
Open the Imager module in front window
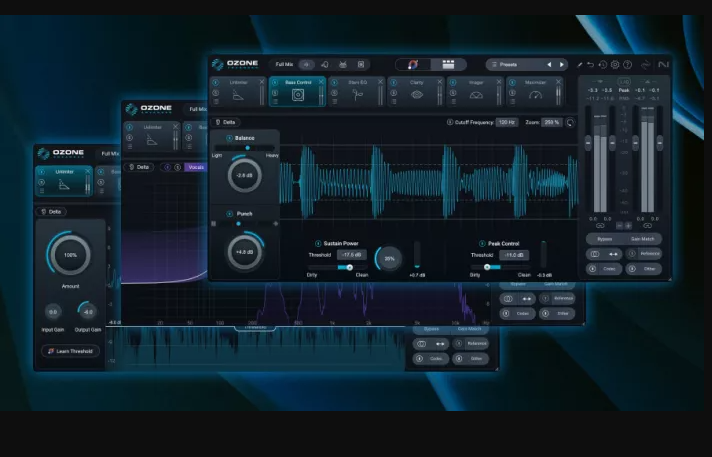coord(475,91)
